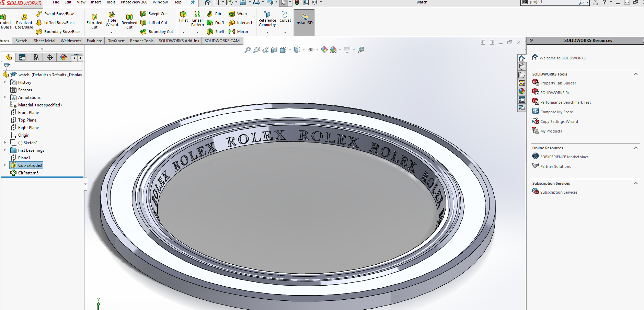Select the Swept Cut tool
Viewport: 644px width, 310px height.
point(153,14)
